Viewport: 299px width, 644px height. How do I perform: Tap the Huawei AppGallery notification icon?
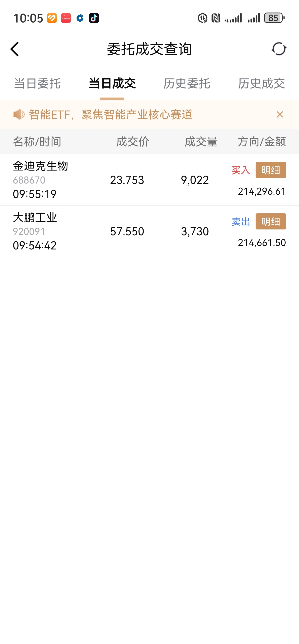(66, 18)
